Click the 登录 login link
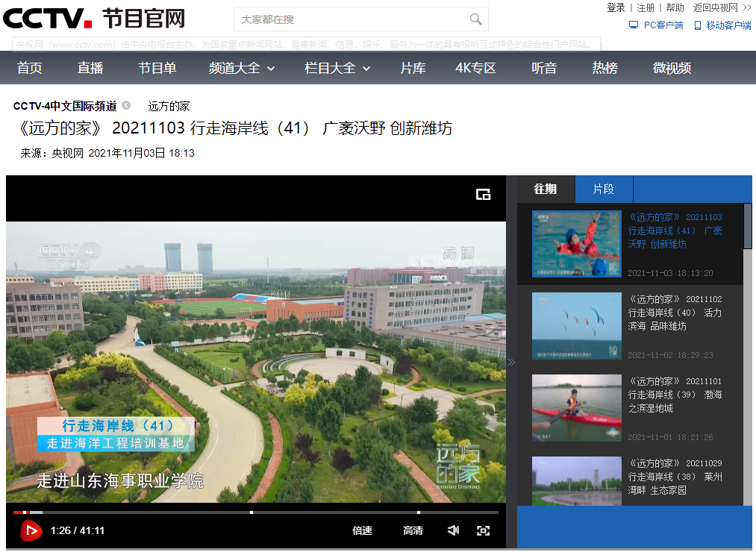 (616, 7)
